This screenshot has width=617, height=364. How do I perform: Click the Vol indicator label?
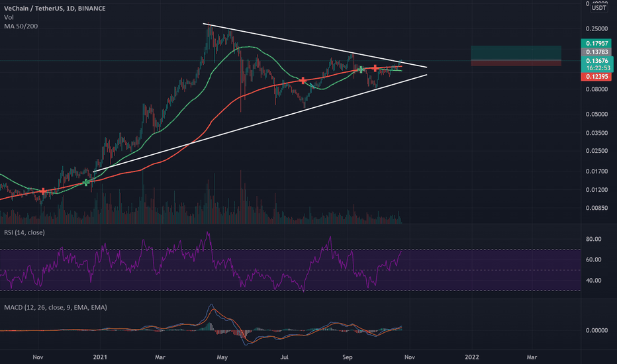9,17
